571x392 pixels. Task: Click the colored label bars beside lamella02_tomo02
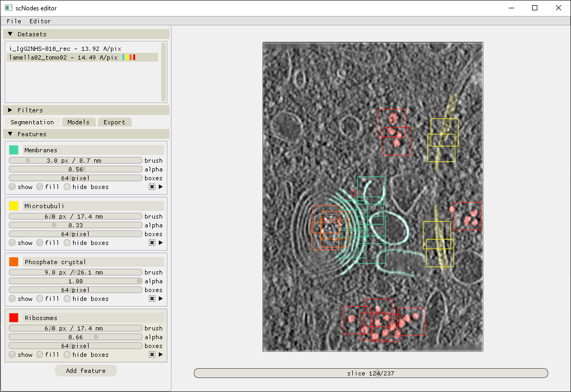[129, 57]
